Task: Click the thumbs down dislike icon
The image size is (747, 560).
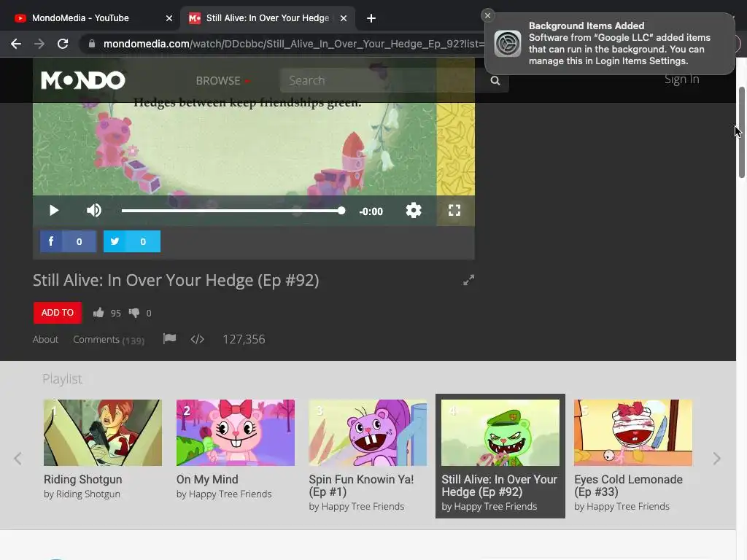Action: tap(134, 313)
